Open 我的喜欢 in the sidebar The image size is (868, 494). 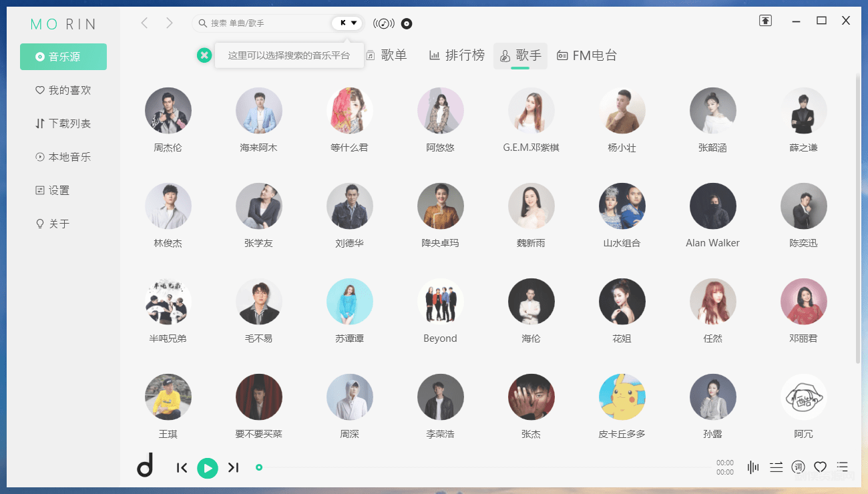[x=63, y=90]
